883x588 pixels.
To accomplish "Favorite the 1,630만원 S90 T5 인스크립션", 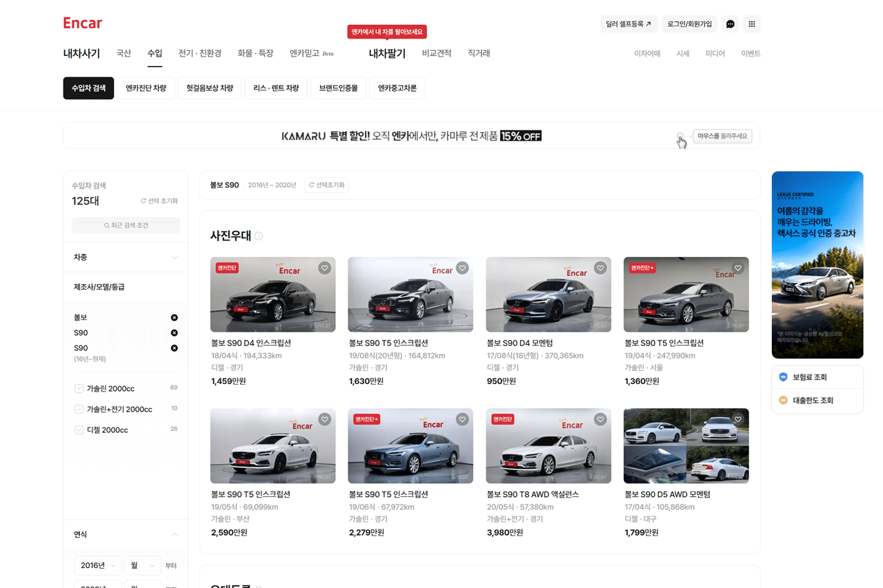I will tap(462, 268).
